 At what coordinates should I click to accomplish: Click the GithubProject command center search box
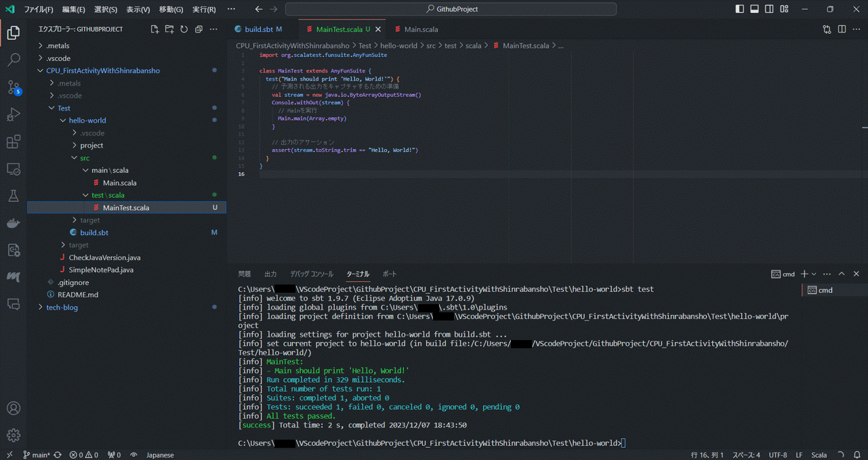pyautogui.click(x=451, y=9)
